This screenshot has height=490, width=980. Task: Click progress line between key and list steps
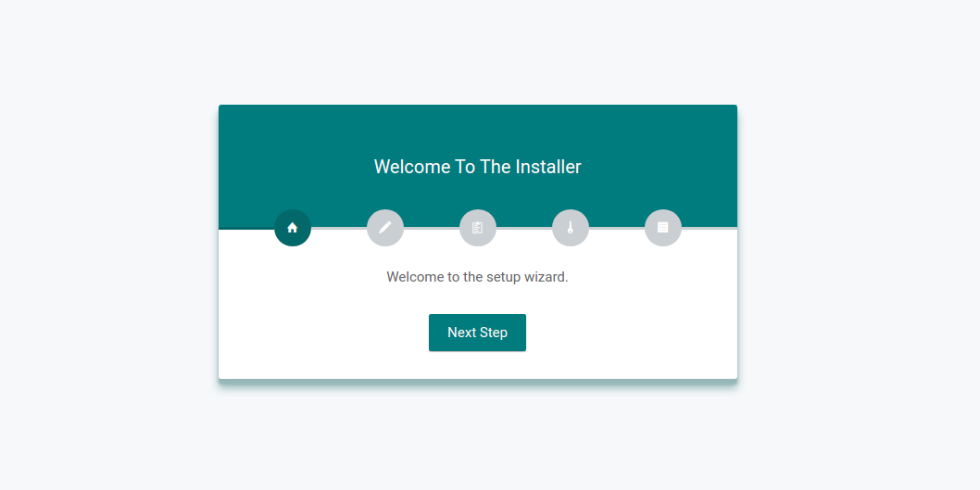coord(617,228)
